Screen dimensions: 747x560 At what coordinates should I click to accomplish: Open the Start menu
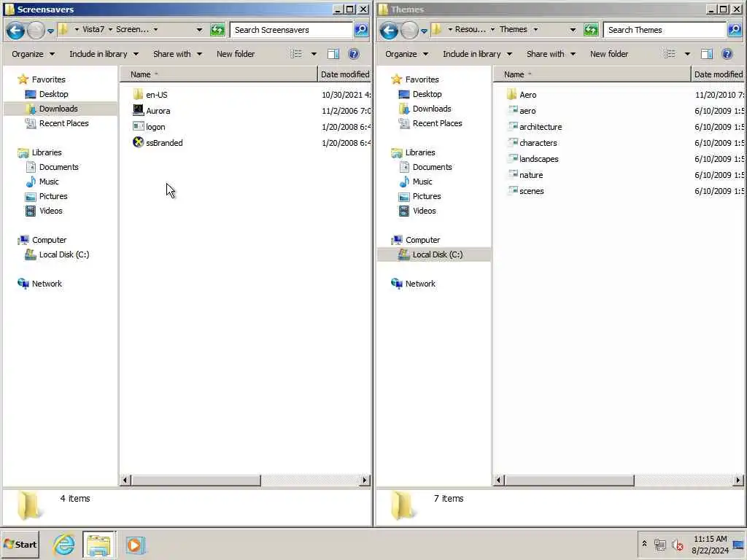pos(20,545)
